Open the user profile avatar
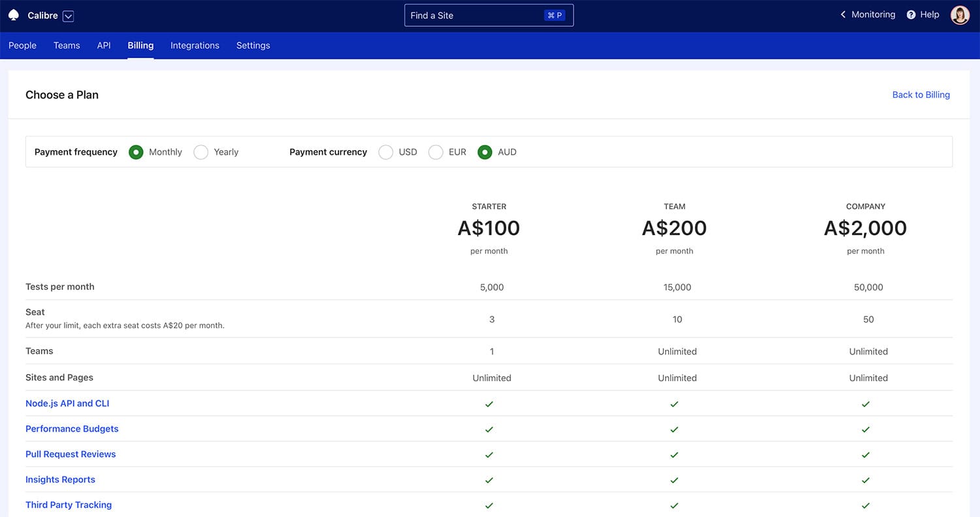This screenshot has height=517, width=980. pos(960,15)
